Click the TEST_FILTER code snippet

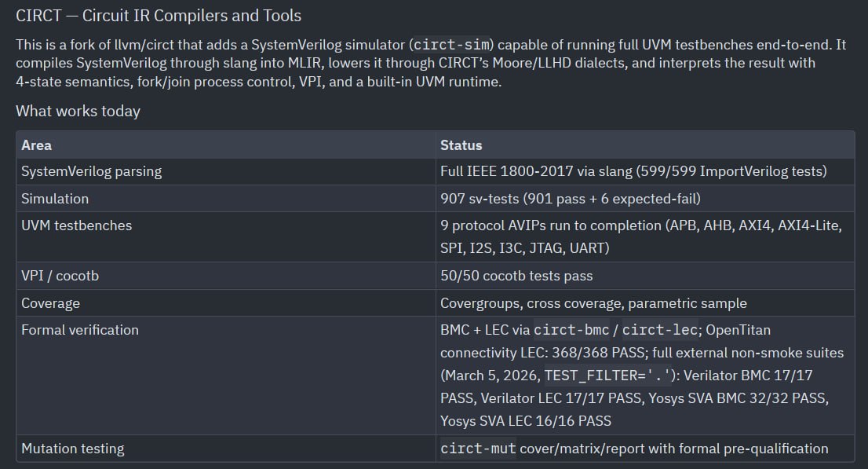pyautogui.click(x=611, y=376)
